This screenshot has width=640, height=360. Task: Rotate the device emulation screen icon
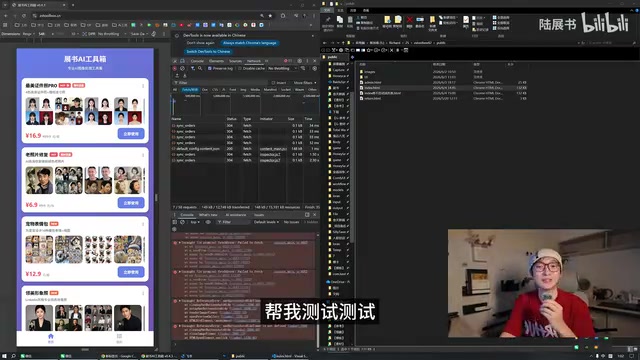[x=153, y=34]
